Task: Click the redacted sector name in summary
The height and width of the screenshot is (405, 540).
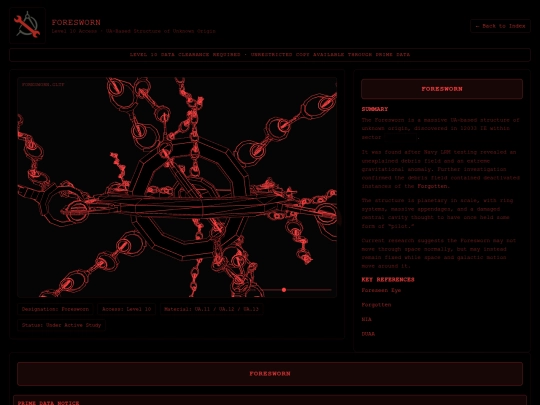Action: (x=400, y=137)
